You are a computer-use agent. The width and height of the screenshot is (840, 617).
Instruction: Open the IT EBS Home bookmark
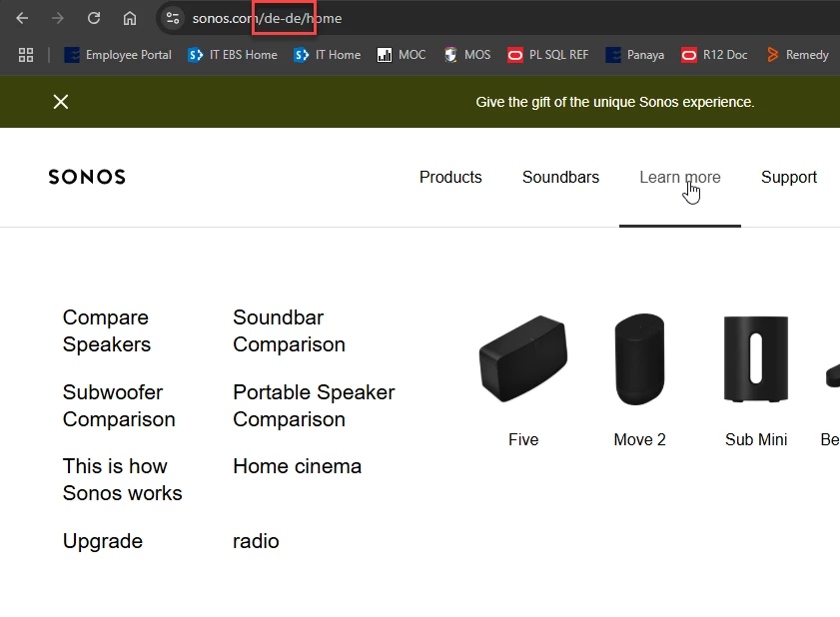click(x=233, y=55)
